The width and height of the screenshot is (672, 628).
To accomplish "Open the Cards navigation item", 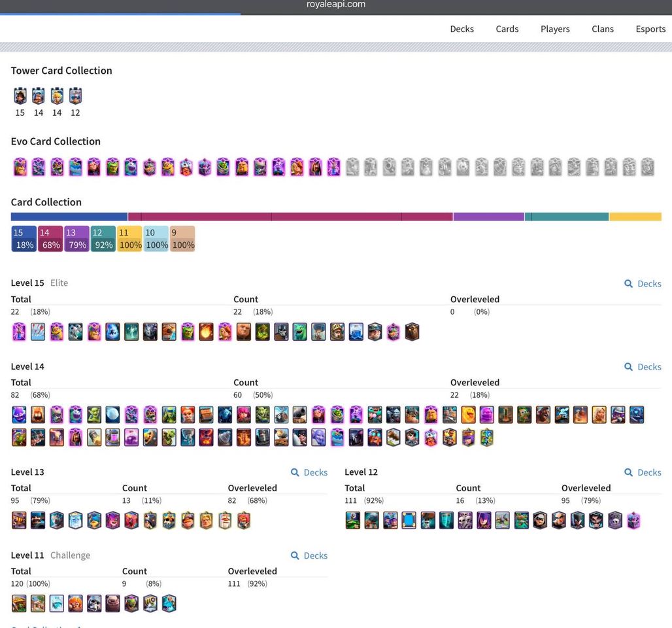I will pos(507,29).
